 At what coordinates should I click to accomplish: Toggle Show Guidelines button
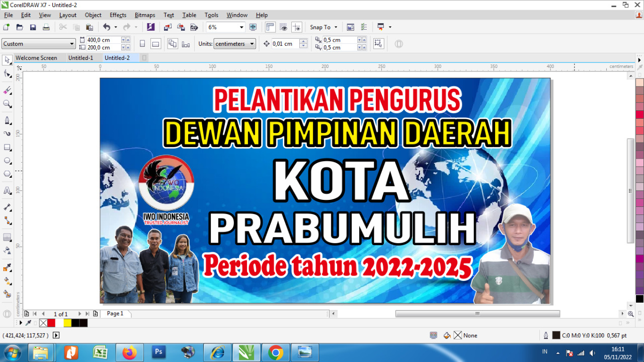[x=297, y=27]
